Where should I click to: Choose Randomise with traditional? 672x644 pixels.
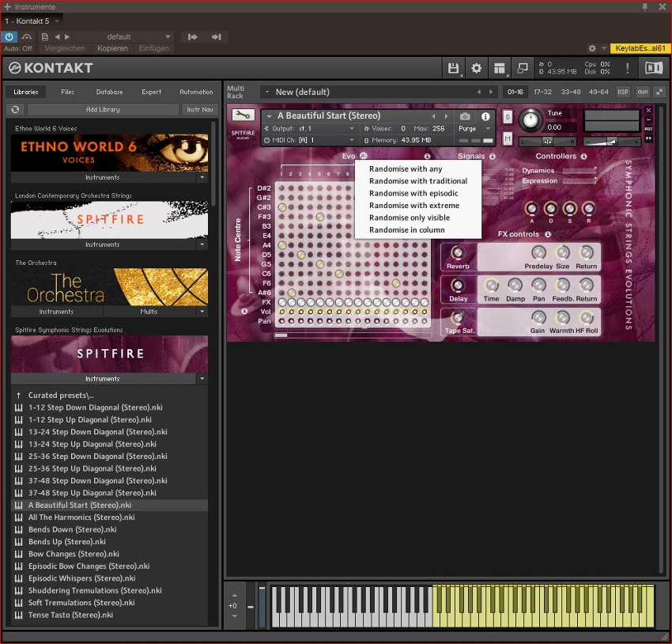point(418,181)
